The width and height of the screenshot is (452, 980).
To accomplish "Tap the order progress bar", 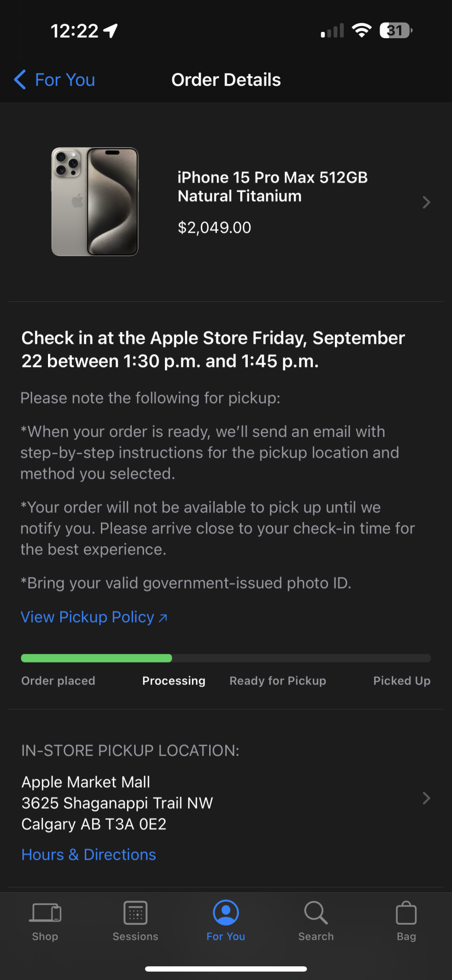I will 226,658.
